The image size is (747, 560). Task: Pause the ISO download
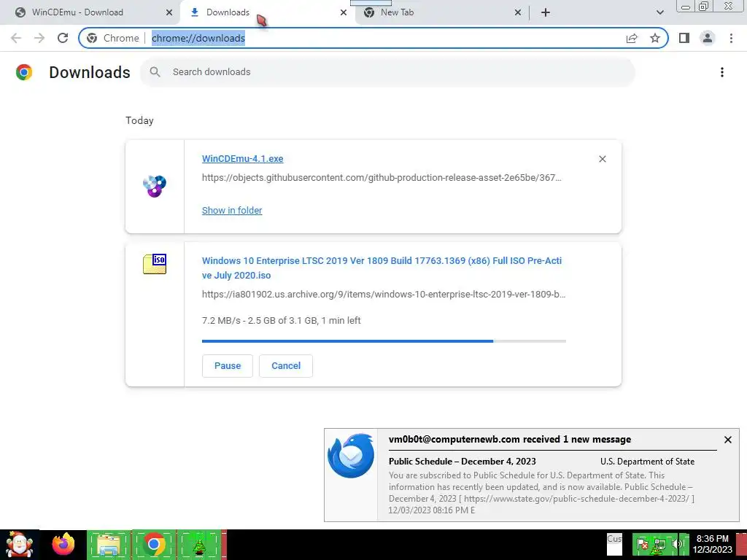228,366
